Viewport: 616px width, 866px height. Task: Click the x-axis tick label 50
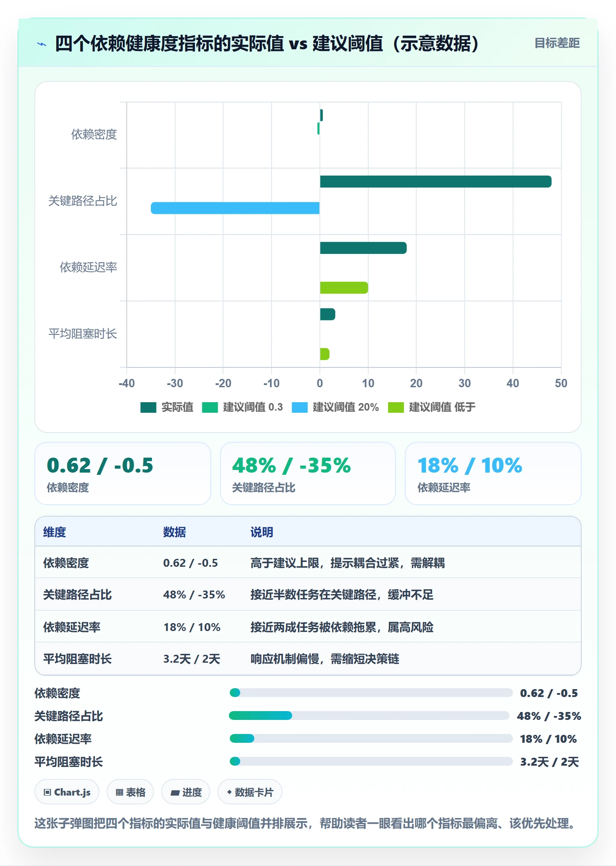[x=561, y=383]
